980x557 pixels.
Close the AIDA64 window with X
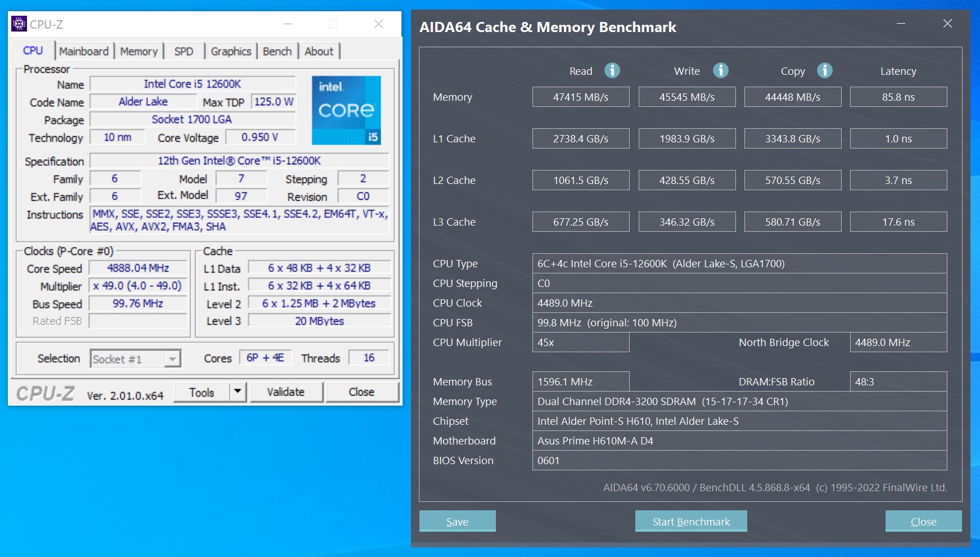tap(947, 24)
